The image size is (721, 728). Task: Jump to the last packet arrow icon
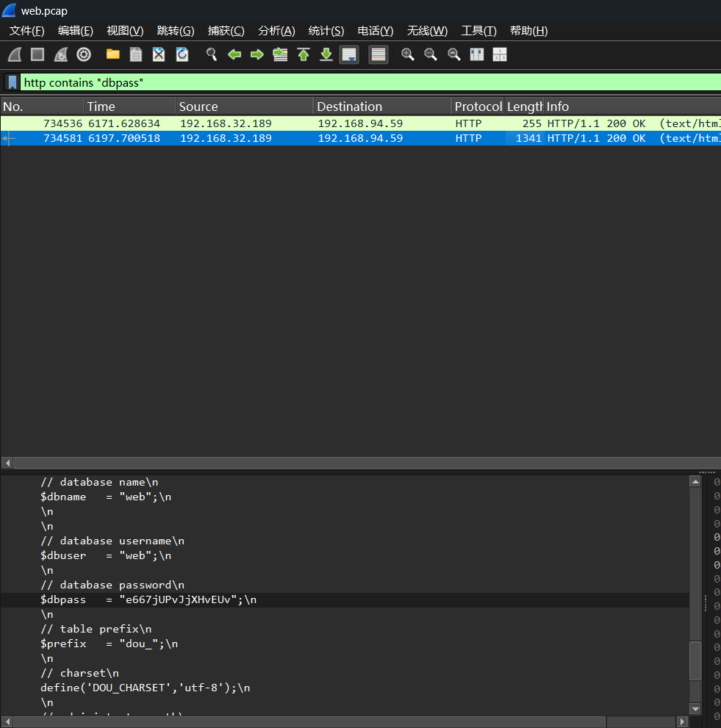326,54
